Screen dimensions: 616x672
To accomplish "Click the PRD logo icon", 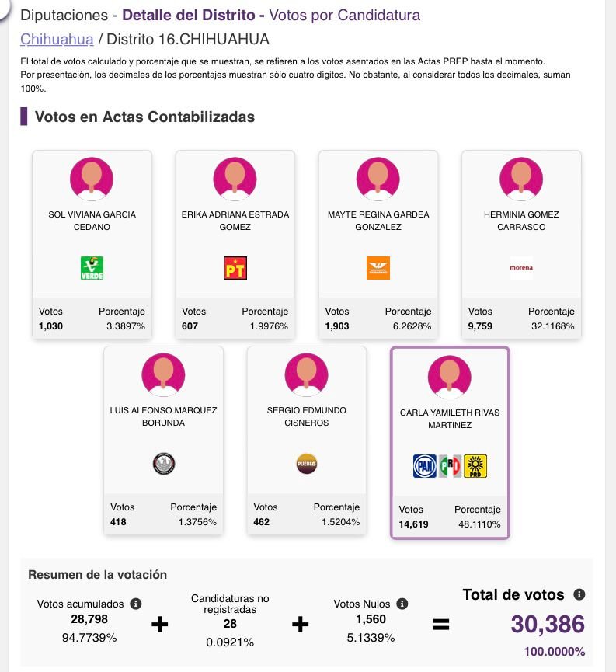I will coord(475,466).
